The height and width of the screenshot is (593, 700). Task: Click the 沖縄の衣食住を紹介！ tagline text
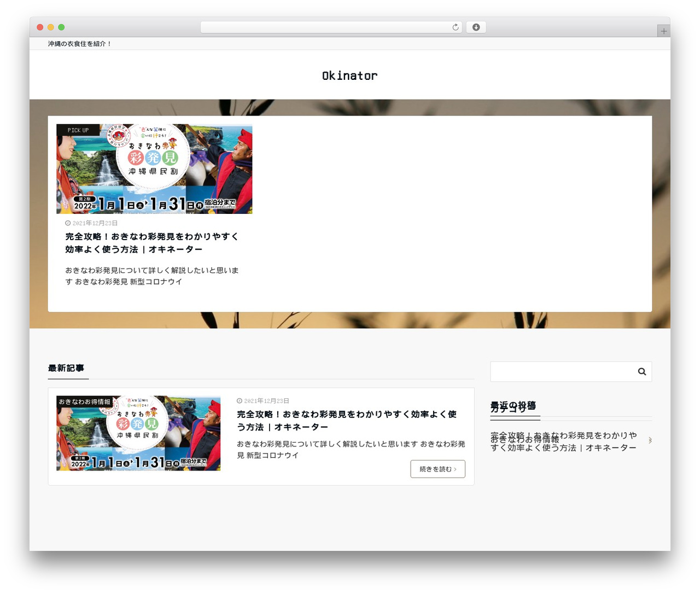[79, 44]
